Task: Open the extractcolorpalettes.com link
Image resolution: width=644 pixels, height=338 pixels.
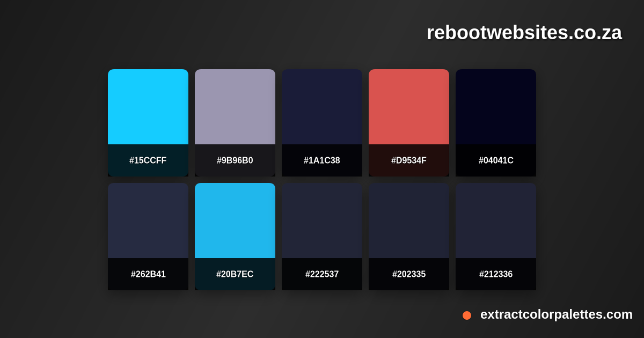Action: [557, 314]
